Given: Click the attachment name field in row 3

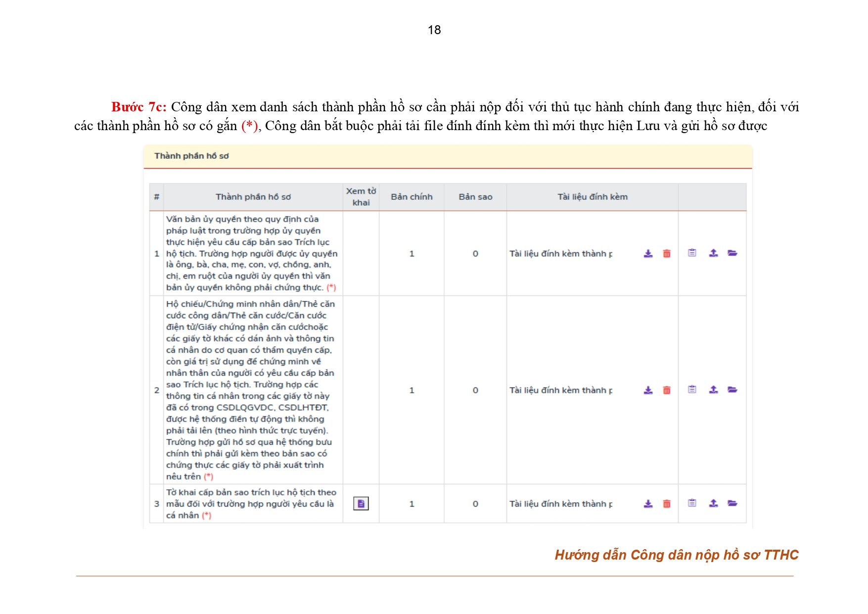Looking at the screenshot, I should pos(561,504).
